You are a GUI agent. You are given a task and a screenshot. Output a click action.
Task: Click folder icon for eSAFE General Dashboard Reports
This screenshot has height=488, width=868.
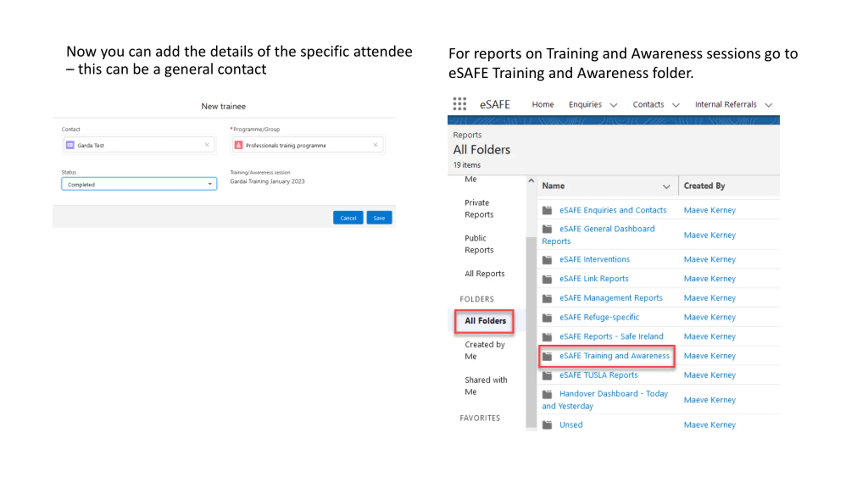tap(547, 229)
